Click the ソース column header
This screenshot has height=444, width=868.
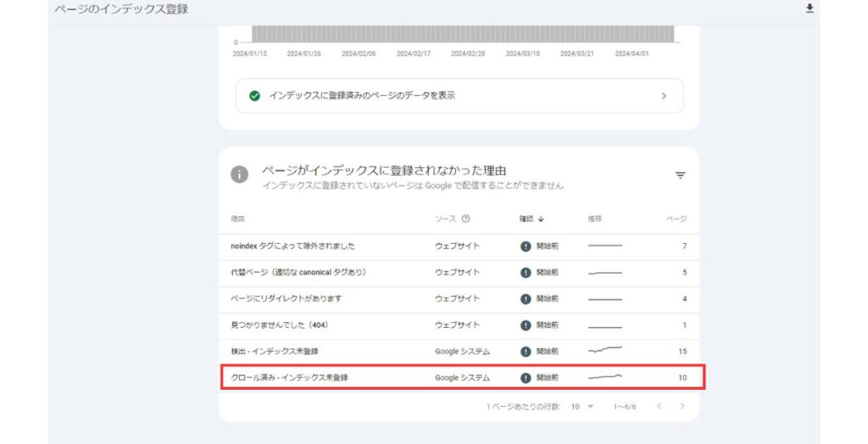445,219
